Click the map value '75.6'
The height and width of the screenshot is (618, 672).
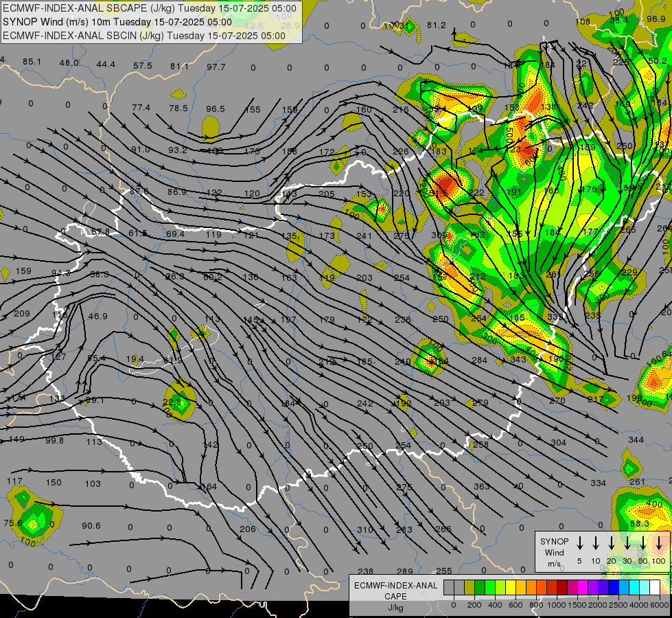click(13, 523)
